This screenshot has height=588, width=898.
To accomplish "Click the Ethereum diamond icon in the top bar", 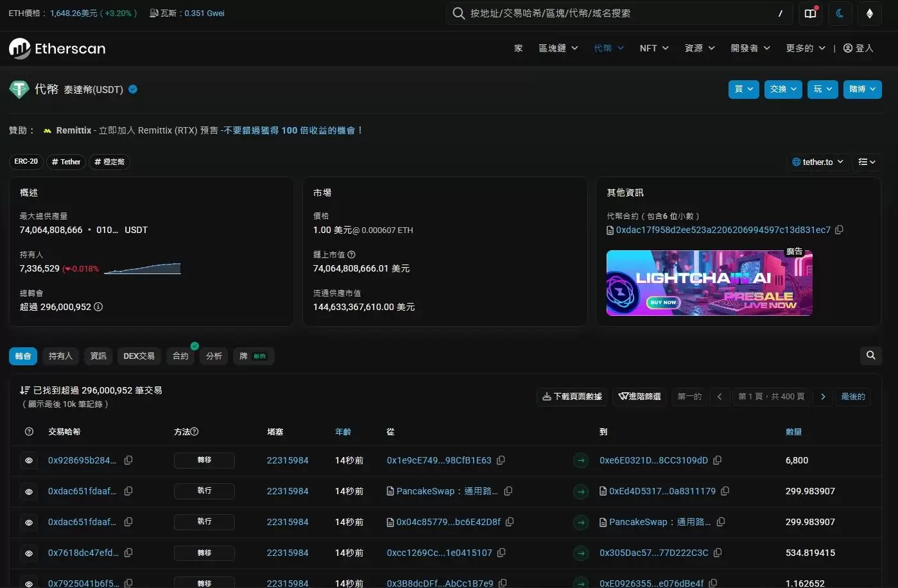I will (x=870, y=13).
